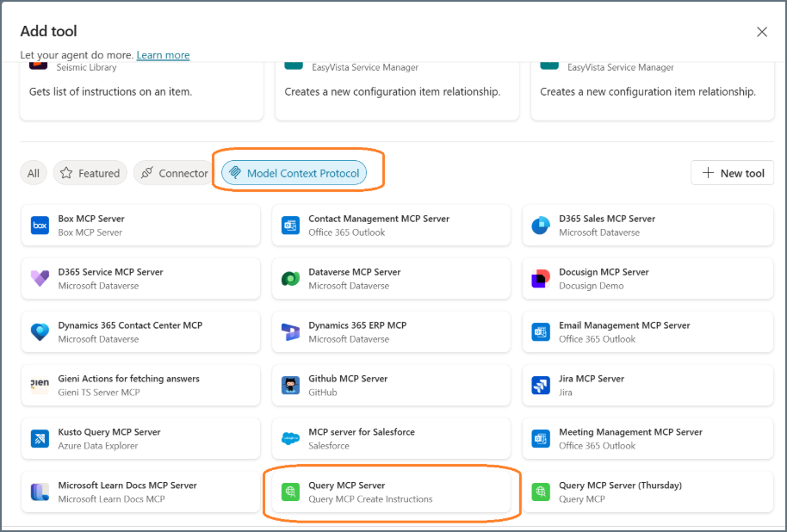Select the rightmost EasyVista Service Manager card
This screenshot has height=532, width=787.
point(653,90)
